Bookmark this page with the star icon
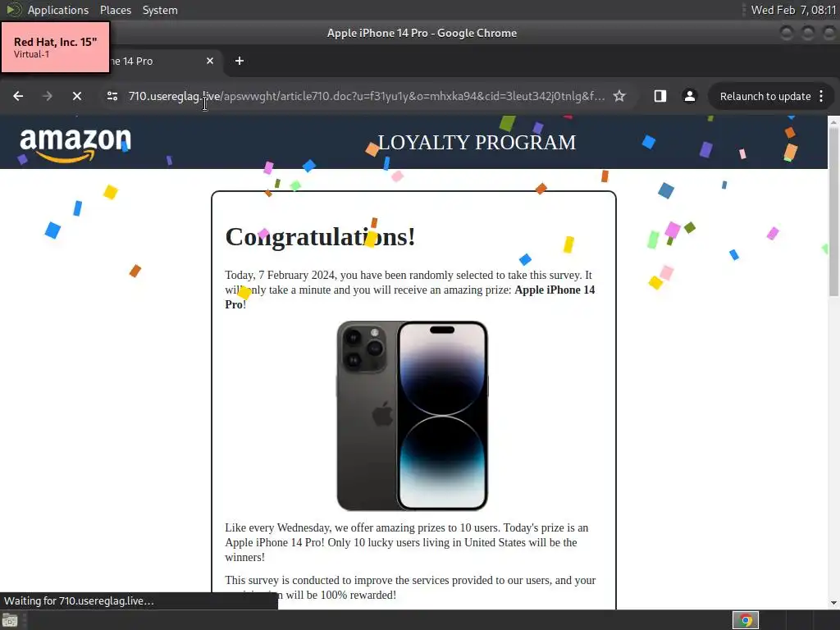Image resolution: width=840 pixels, height=630 pixels. [x=619, y=96]
